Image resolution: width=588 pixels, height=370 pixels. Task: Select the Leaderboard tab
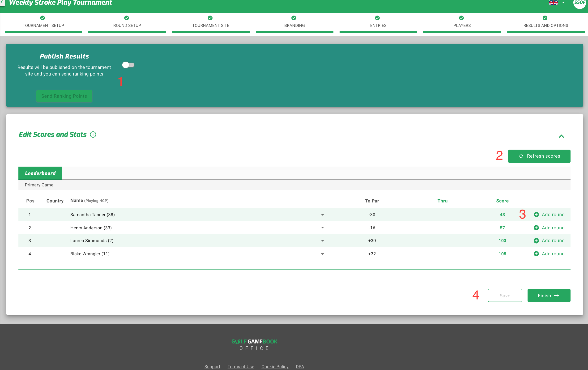click(40, 173)
